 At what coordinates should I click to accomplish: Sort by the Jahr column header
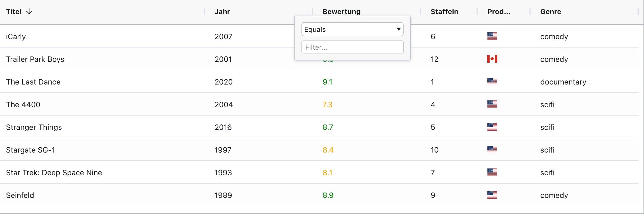coord(222,12)
